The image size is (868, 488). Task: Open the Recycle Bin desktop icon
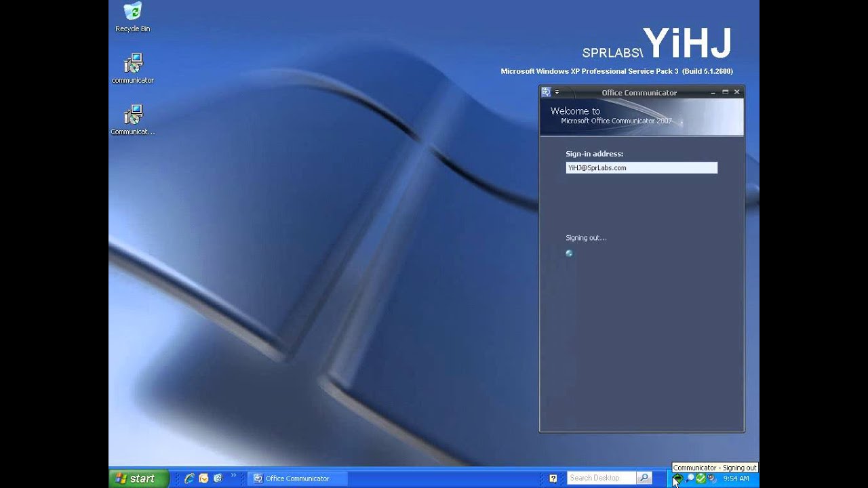point(133,17)
